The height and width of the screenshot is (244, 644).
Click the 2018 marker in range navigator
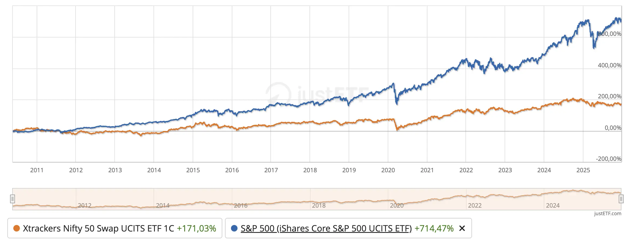point(318,205)
